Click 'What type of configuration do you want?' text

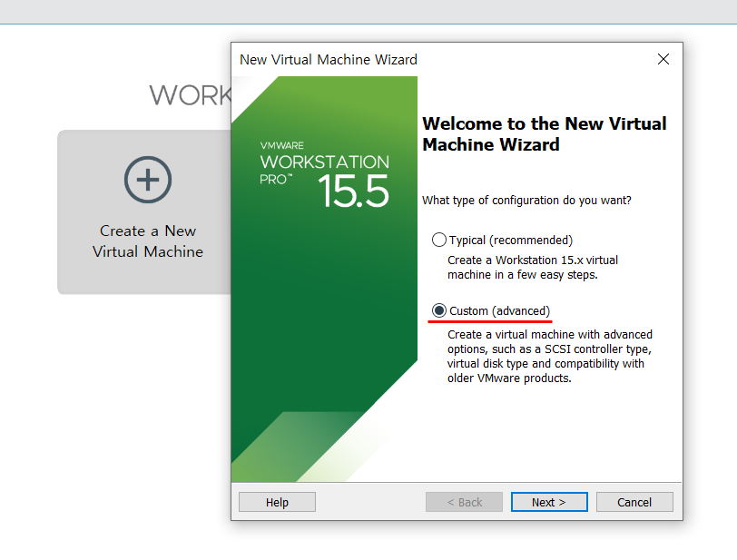tap(526, 201)
